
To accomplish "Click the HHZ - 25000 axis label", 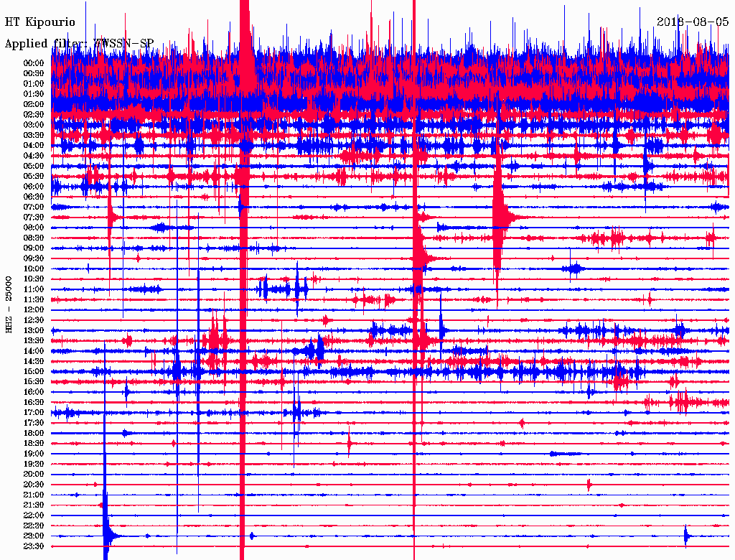I will [x=9, y=304].
